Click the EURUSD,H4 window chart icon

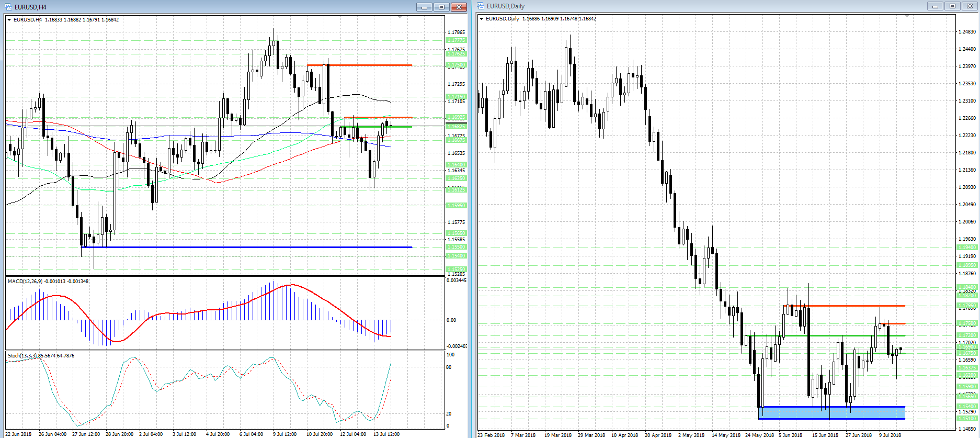point(8,7)
